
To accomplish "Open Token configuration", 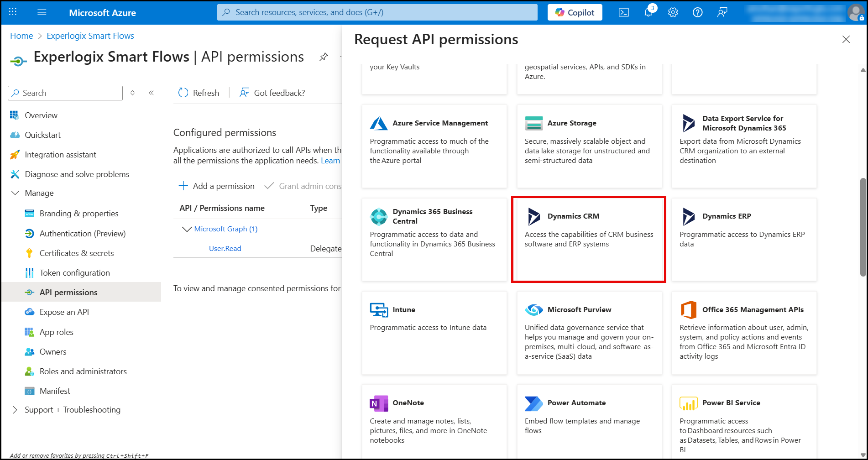I will click(74, 273).
